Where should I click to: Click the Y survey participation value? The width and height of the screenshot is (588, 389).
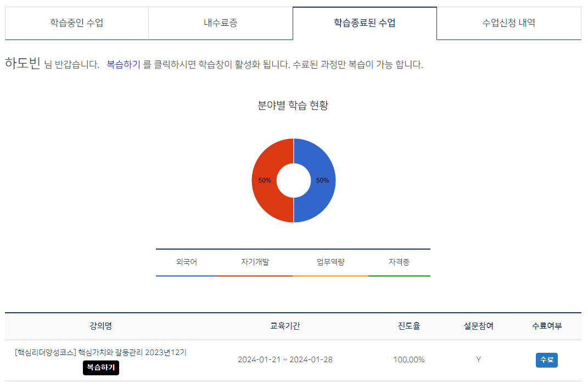point(479,360)
